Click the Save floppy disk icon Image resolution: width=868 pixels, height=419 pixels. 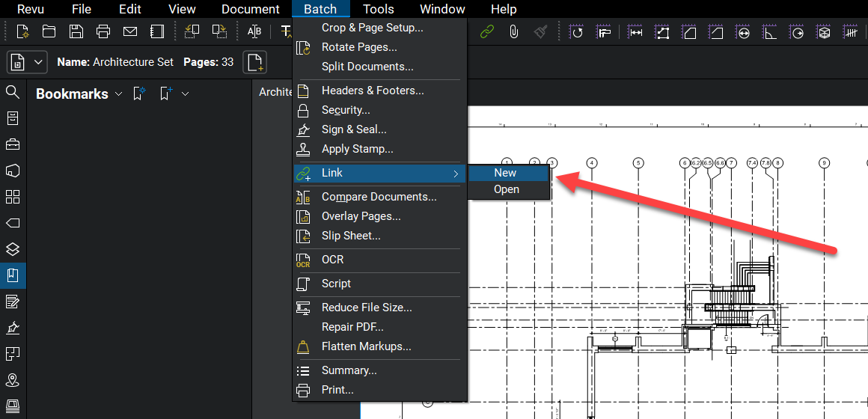pos(76,31)
